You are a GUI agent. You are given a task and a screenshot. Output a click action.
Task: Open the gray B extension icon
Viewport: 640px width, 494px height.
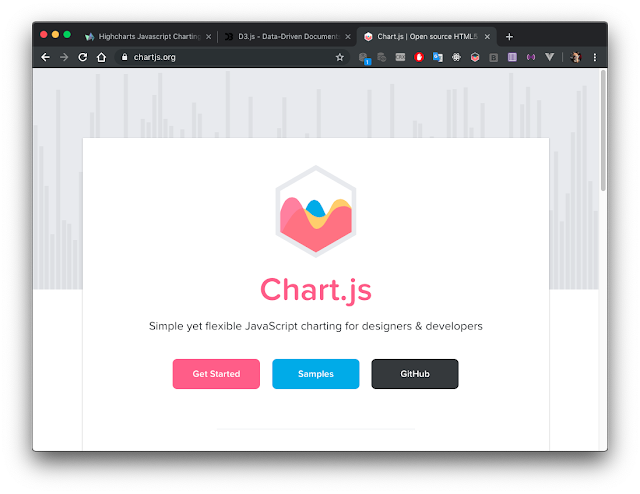click(493, 58)
